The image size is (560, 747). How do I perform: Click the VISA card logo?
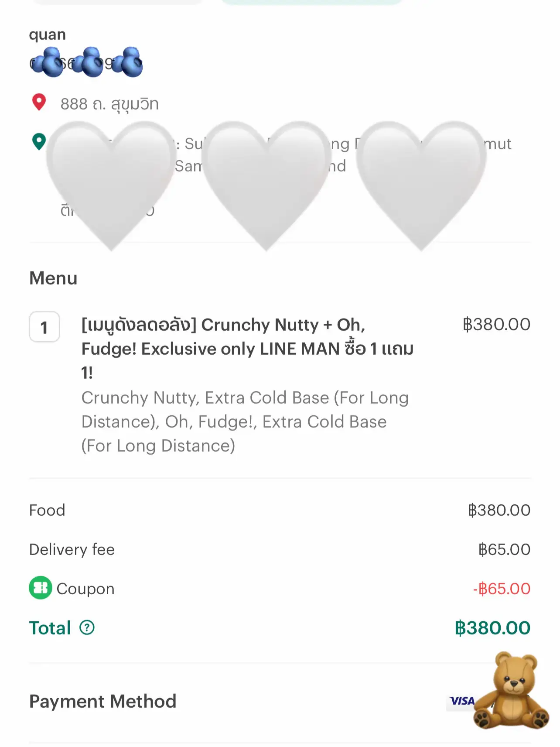pyautogui.click(x=462, y=701)
